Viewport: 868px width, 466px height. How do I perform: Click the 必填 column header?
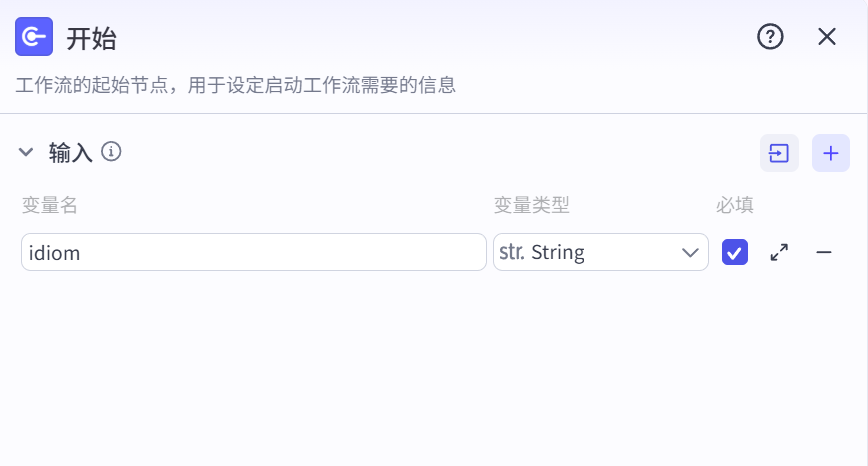[735, 205]
